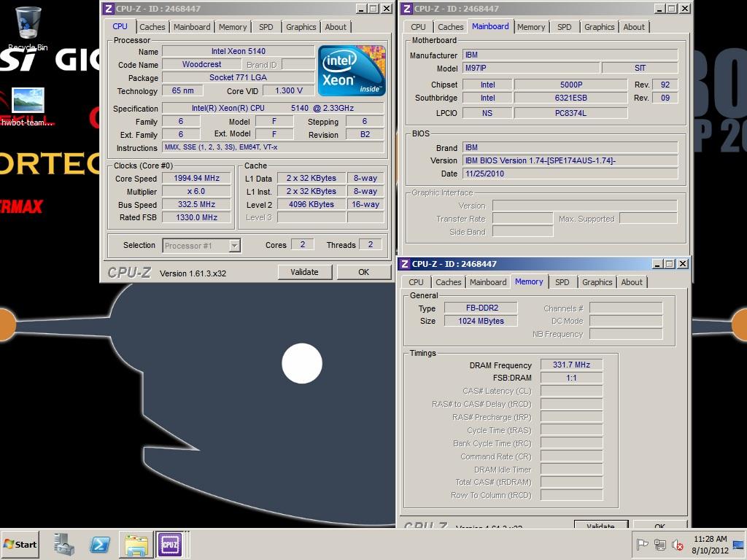Go to SPD tab in Memory window

click(562, 282)
